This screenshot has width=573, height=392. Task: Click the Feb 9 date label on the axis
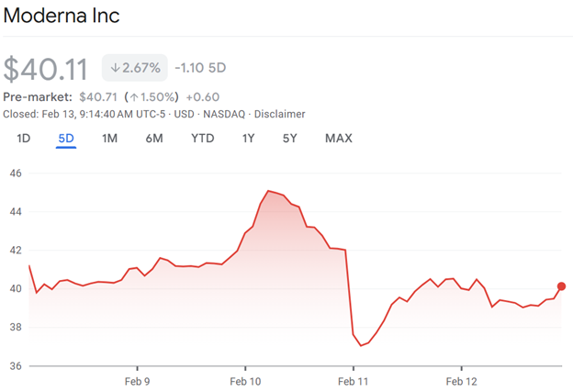click(x=137, y=380)
